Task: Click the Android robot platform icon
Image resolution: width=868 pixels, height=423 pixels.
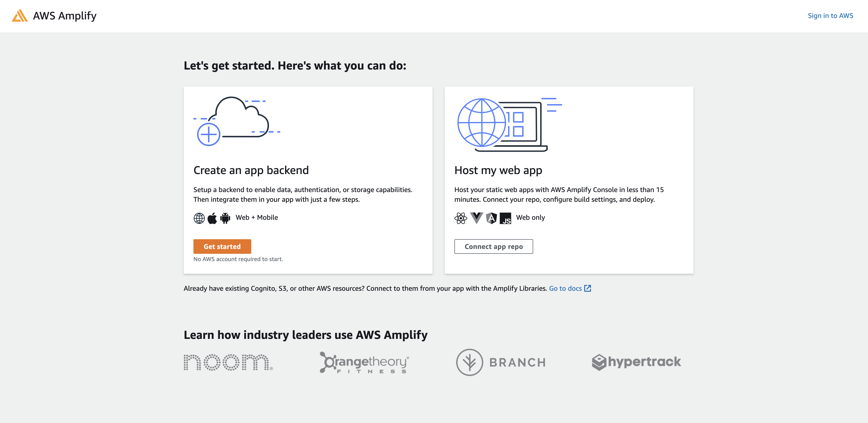Action: point(225,218)
